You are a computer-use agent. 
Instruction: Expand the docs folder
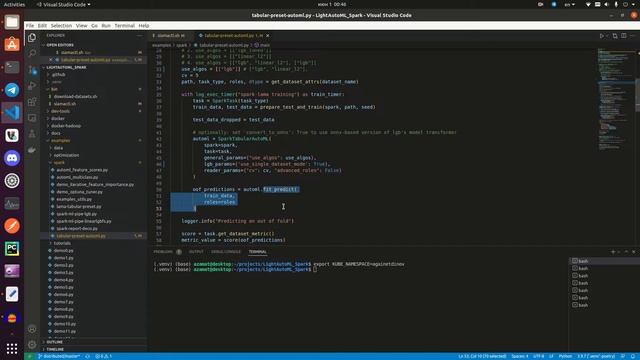coord(56,133)
